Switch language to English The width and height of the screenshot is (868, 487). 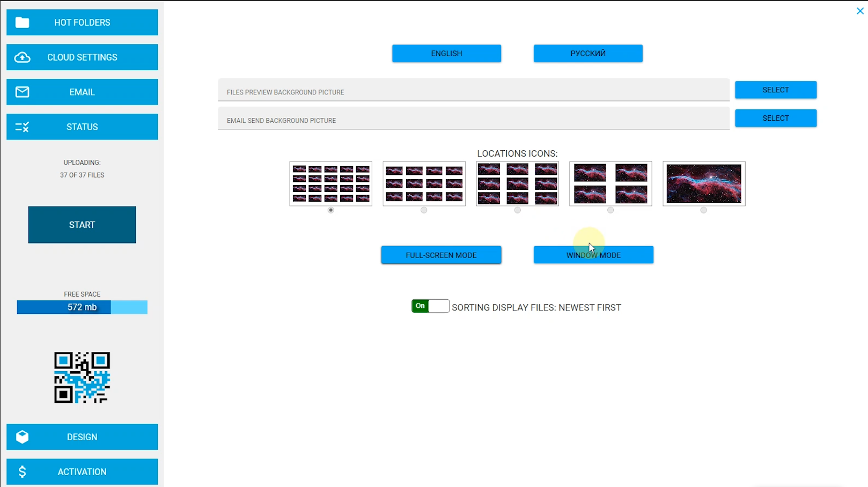[446, 54]
